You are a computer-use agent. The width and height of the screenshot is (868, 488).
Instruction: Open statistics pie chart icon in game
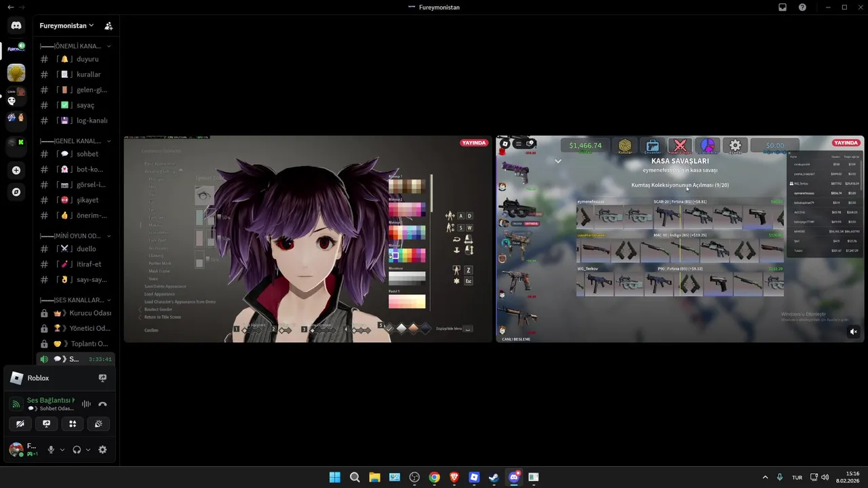pos(707,146)
